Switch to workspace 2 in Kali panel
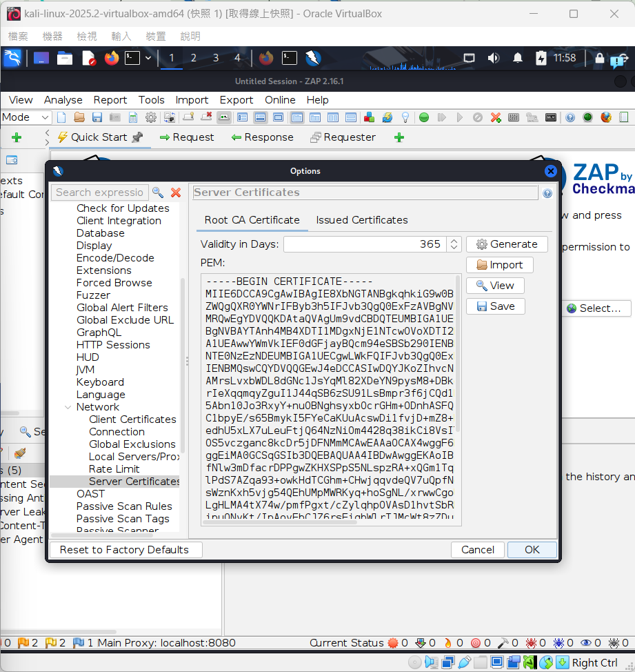Viewport: 635px width, 672px height. click(x=194, y=58)
